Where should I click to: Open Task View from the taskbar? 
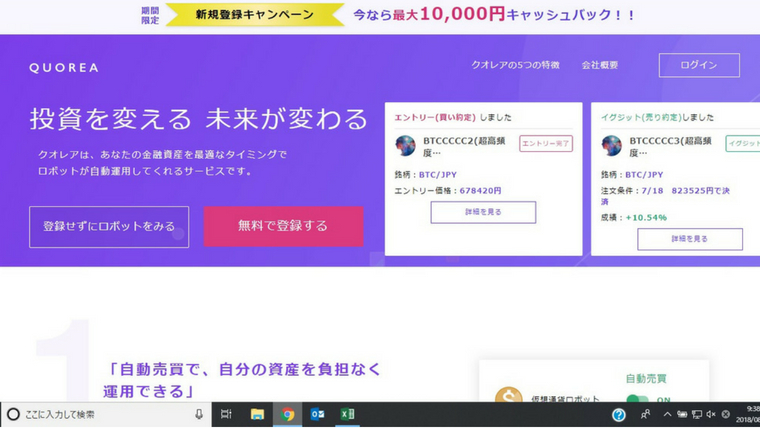point(226,414)
